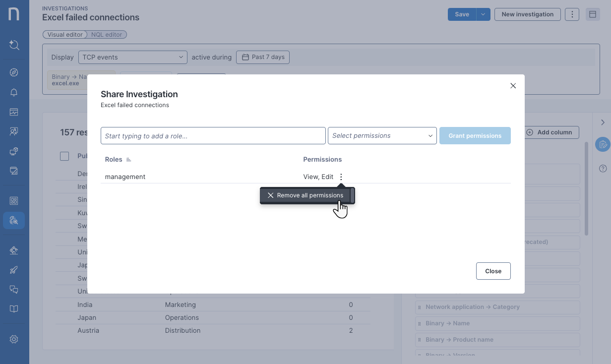Click the New investigation button
Image resolution: width=611 pixels, height=364 pixels.
(527, 14)
